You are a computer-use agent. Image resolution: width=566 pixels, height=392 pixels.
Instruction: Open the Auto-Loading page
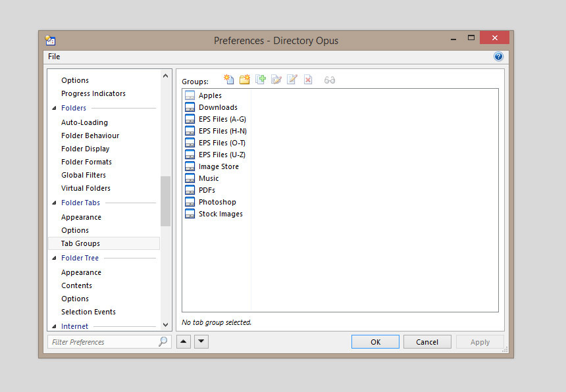click(84, 122)
